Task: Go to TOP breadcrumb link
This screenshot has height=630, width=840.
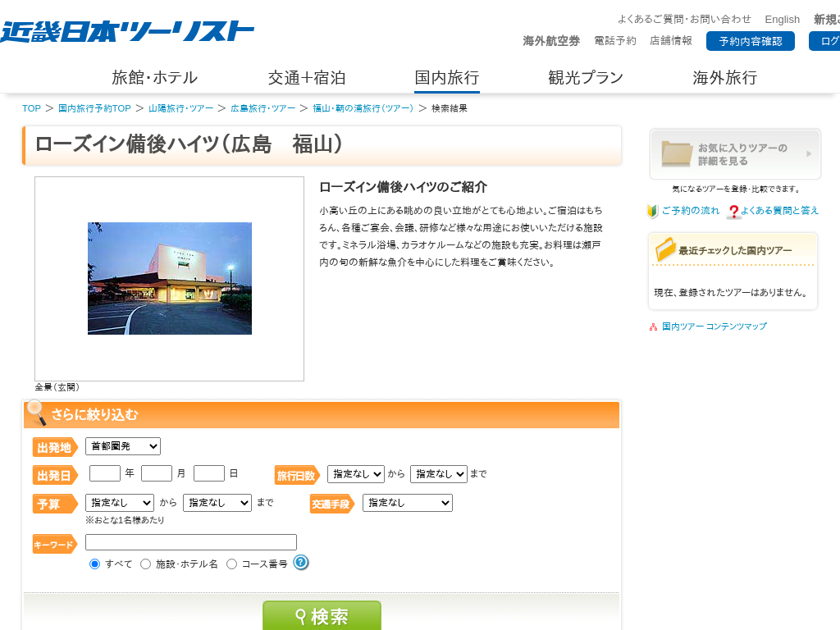Action: pos(32,108)
